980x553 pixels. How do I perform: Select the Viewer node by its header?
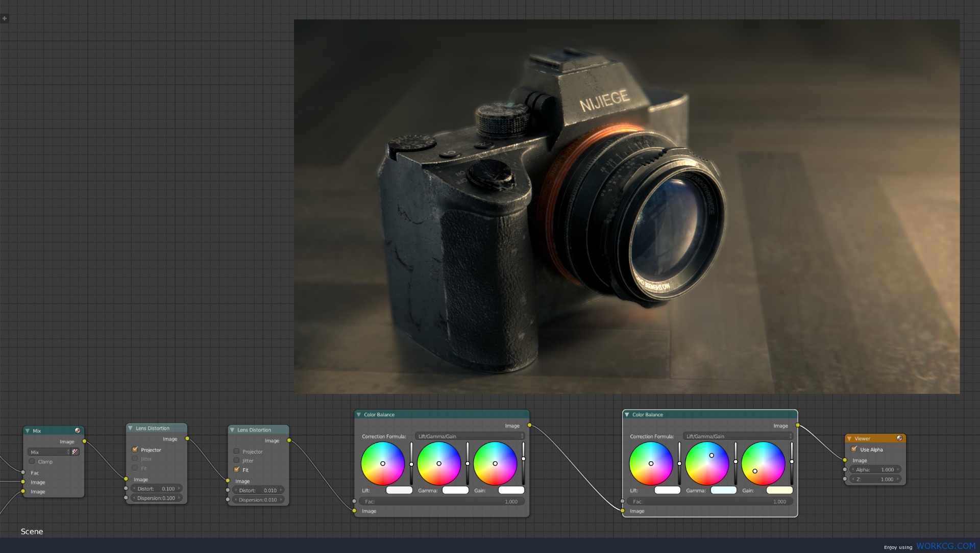(x=875, y=438)
